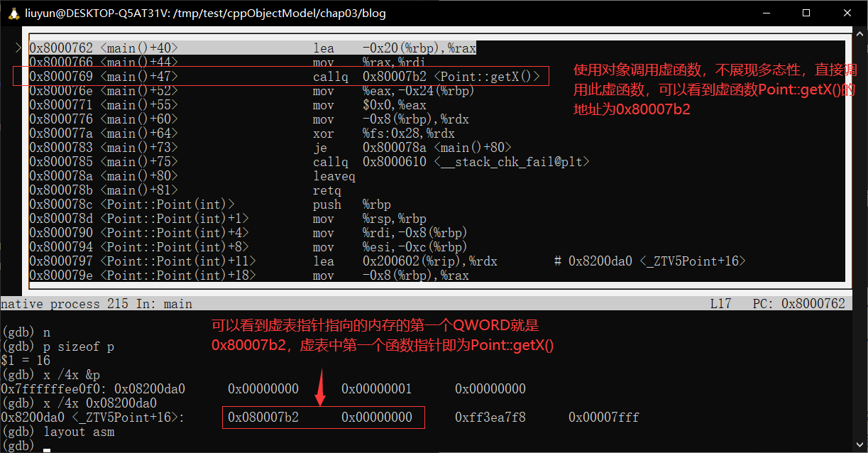Screen dimensions: 868x453
Task: Maximize the terminal window
Action: [806, 13]
